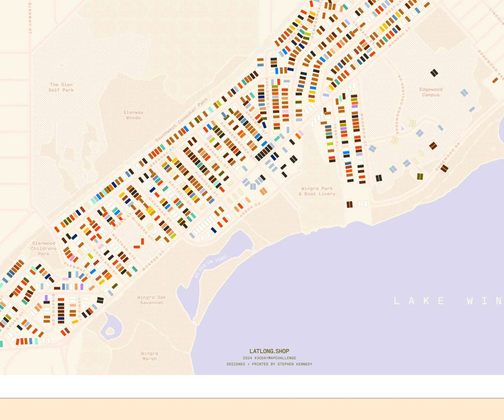Click Wingra Park & Boat Livery label
Screen dimensions: 504x420
[317, 191]
